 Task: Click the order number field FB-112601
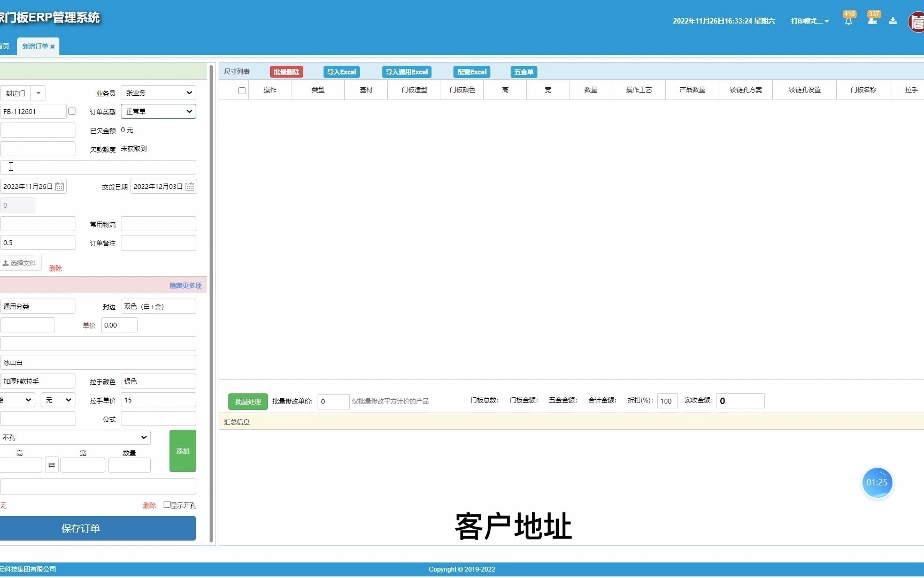click(33, 111)
